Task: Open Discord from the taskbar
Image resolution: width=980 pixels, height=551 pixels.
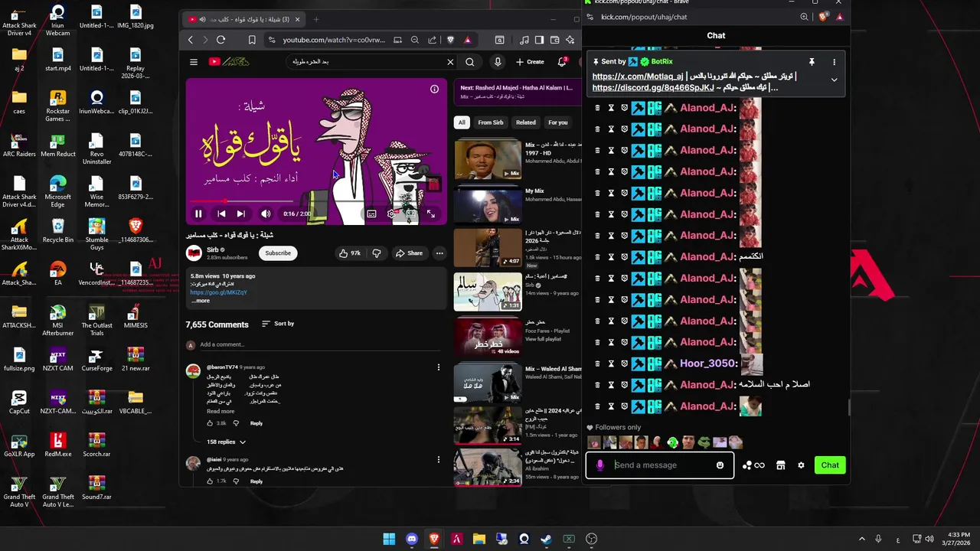Action: tap(412, 539)
